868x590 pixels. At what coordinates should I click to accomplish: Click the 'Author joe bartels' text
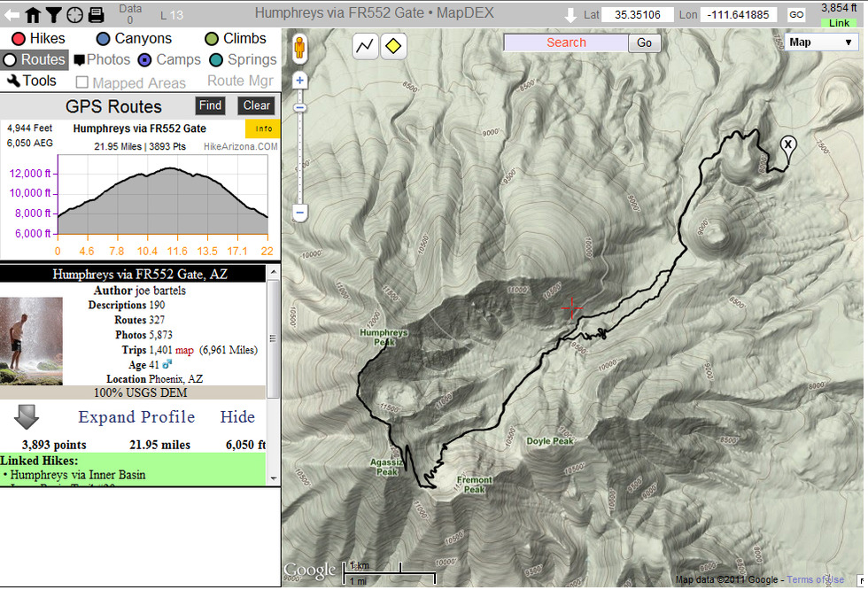tap(140, 291)
